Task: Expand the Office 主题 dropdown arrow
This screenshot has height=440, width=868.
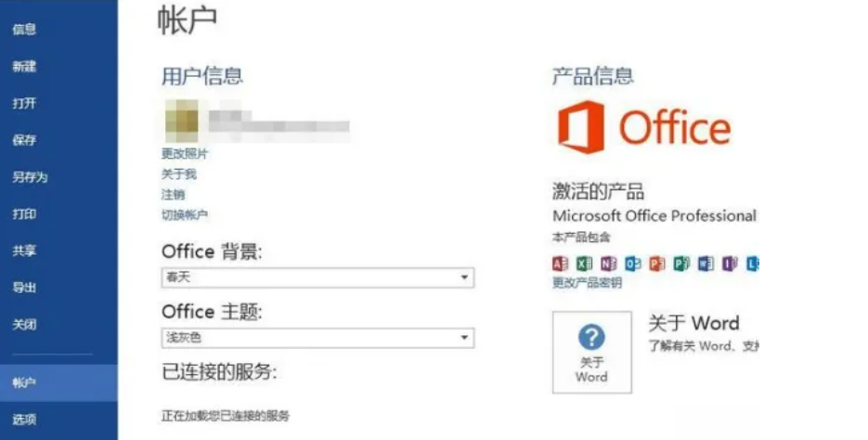Action: pos(464,338)
